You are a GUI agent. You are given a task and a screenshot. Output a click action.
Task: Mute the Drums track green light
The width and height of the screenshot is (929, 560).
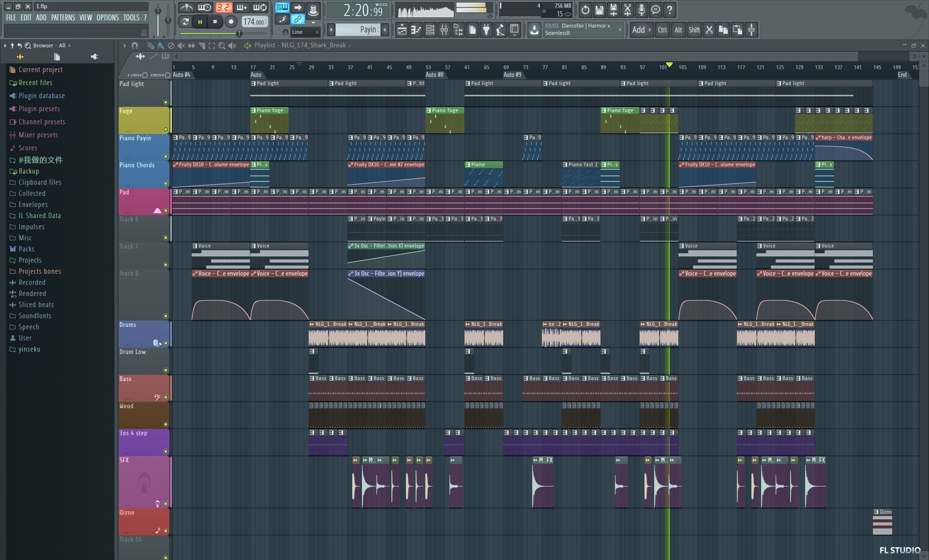tap(165, 343)
